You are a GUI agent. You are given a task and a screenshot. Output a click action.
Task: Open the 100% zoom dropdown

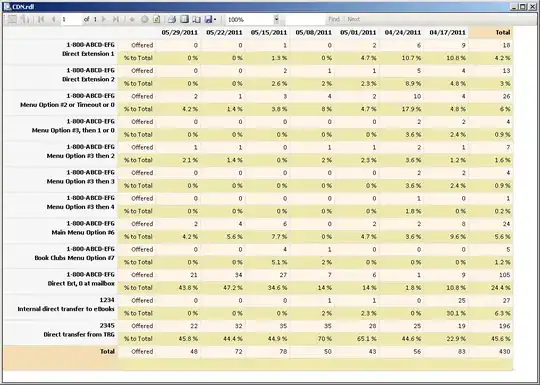click(x=253, y=20)
